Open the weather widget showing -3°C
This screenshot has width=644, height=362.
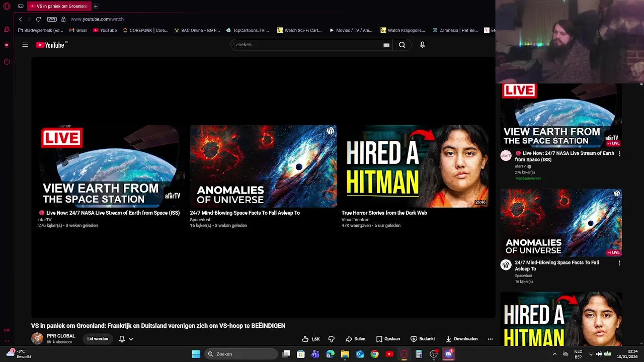tap(20, 354)
